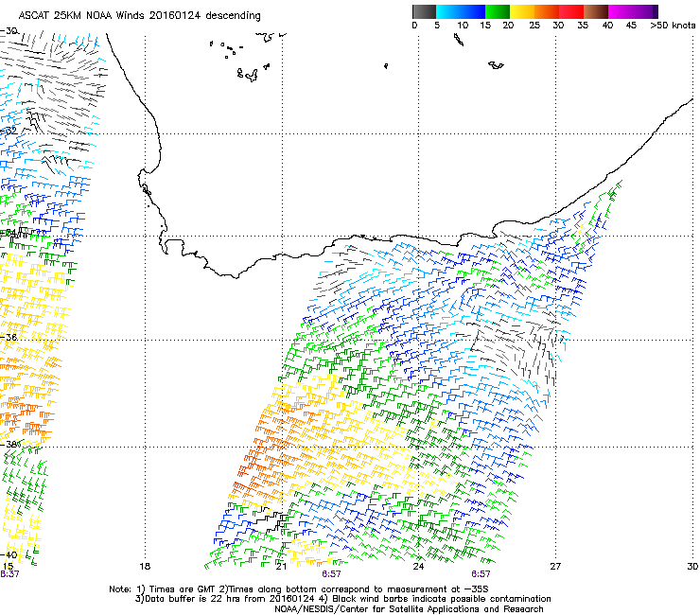Click the orange 25-30 knots legend segment

coord(547,11)
